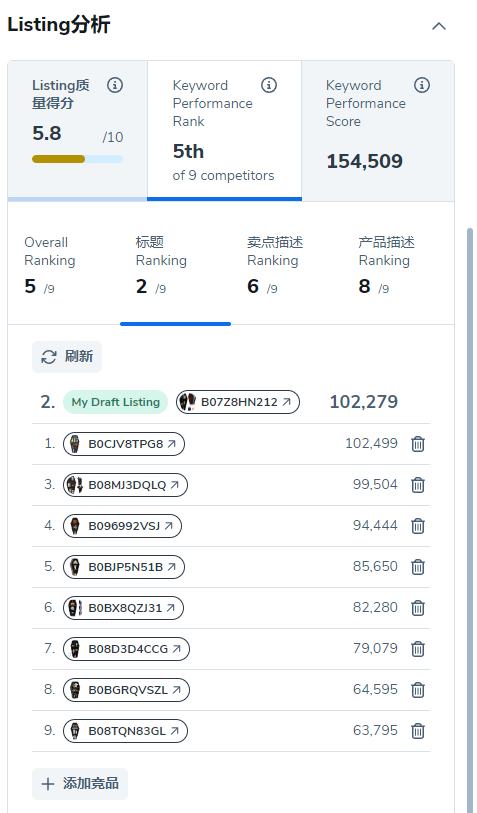477x813 pixels.
Task: Open competitor B0BJP5N51B external link
Action: (124, 567)
